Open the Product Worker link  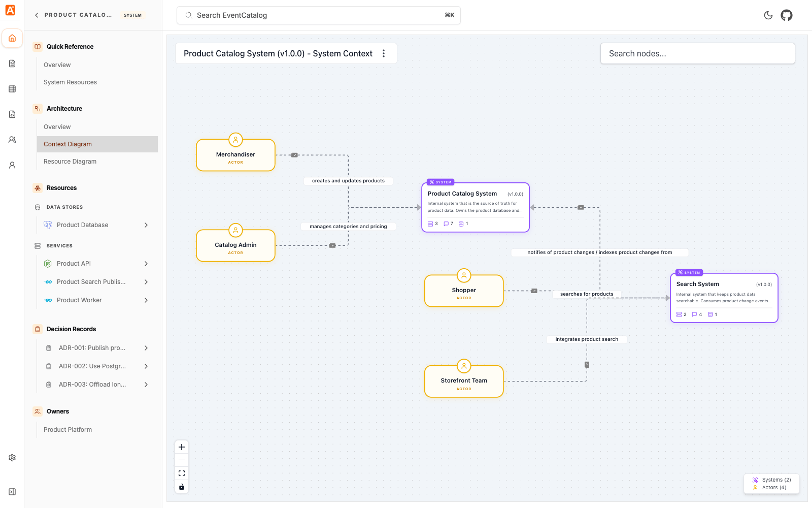[x=80, y=300]
